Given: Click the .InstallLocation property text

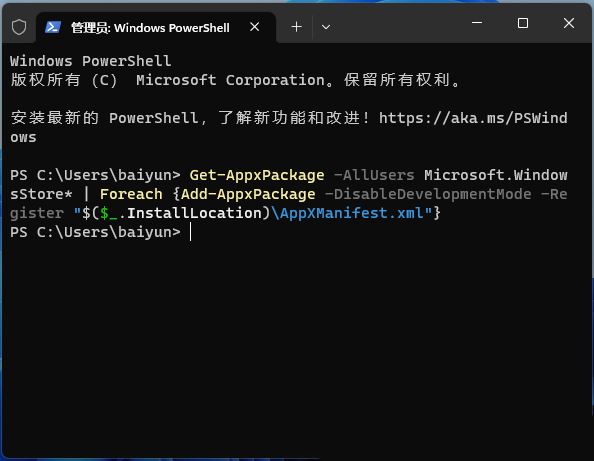Looking at the screenshot, I should [190, 213].
